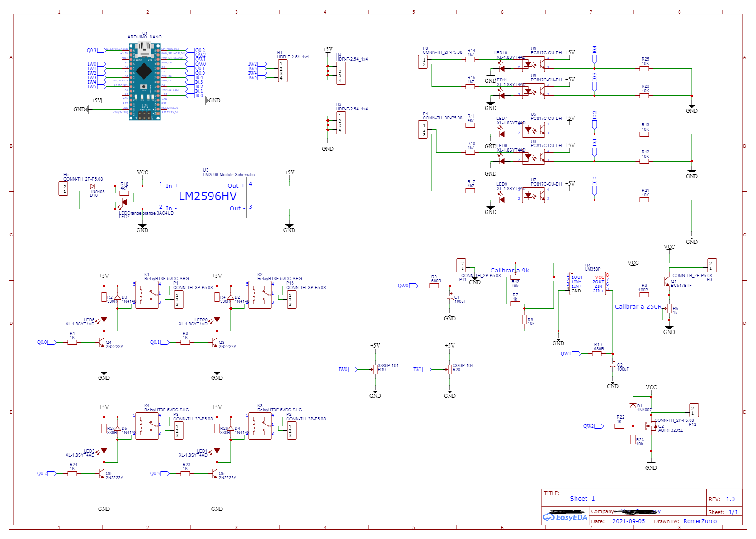Screen dimensions: 756x539
Task: Select potentiometer R20 symbol
Action: 450,369
